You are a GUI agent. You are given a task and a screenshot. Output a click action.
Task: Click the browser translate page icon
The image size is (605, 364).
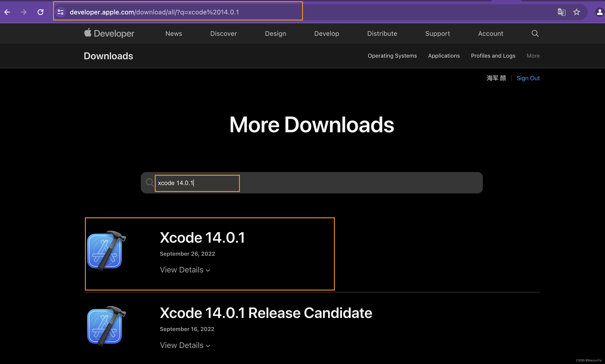[x=561, y=12]
